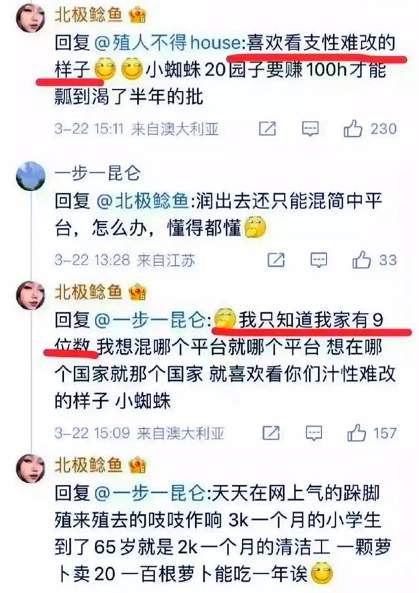
Task: Open the @北极鲶鱼 mention in 一步一昆仑's reply
Action: pos(143,201)
